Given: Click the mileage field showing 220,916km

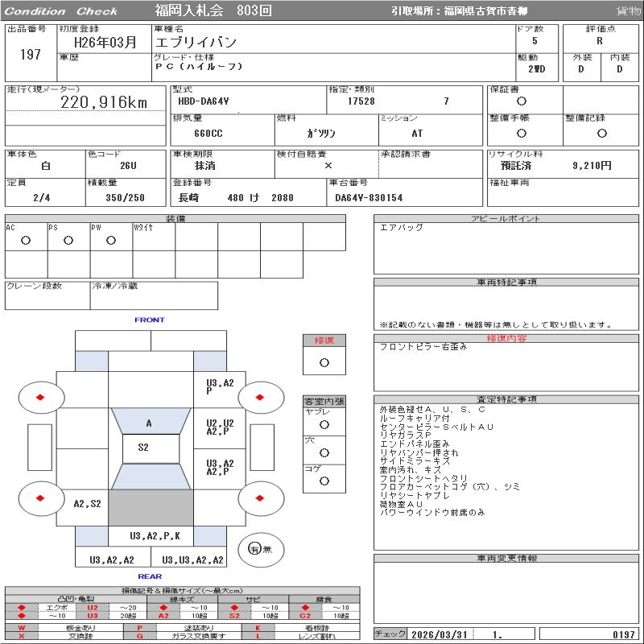Looking at the screenshot, I should click(105, 102).
